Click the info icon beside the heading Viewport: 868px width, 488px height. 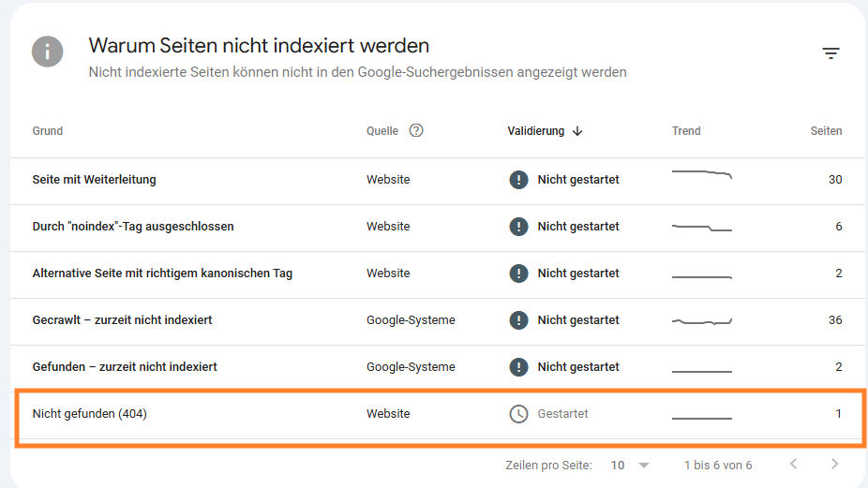click(x=48, y=52)
